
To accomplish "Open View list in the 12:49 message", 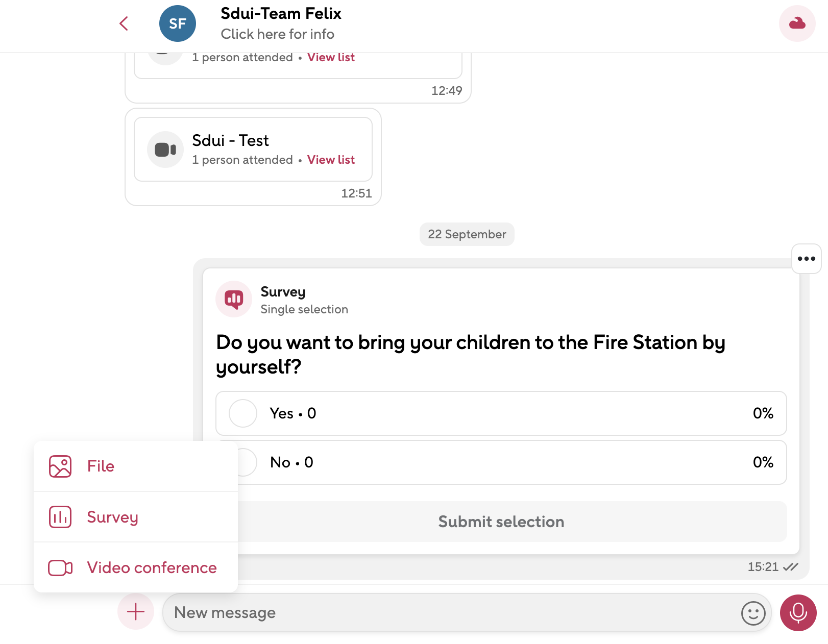I will 331,58.
